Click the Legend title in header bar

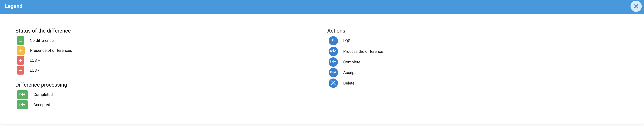[13, 6]
